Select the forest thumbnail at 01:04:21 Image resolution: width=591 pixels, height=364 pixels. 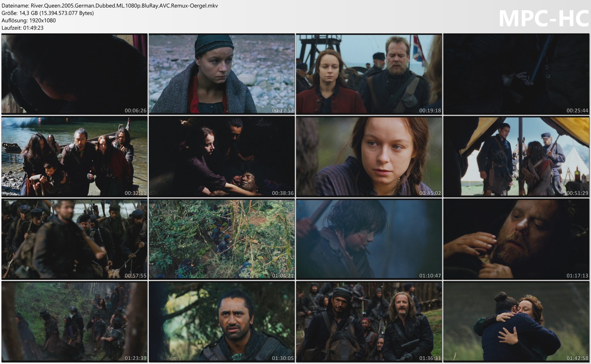coord(222,239)
